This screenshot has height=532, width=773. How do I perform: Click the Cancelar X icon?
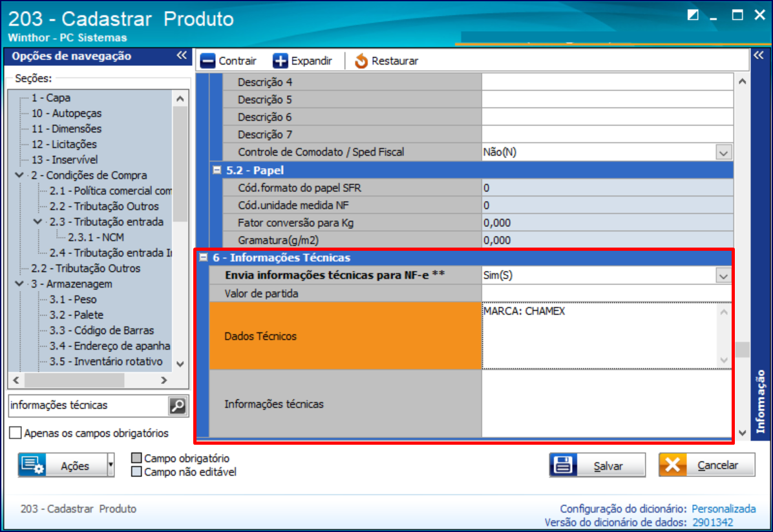[672, 465]
